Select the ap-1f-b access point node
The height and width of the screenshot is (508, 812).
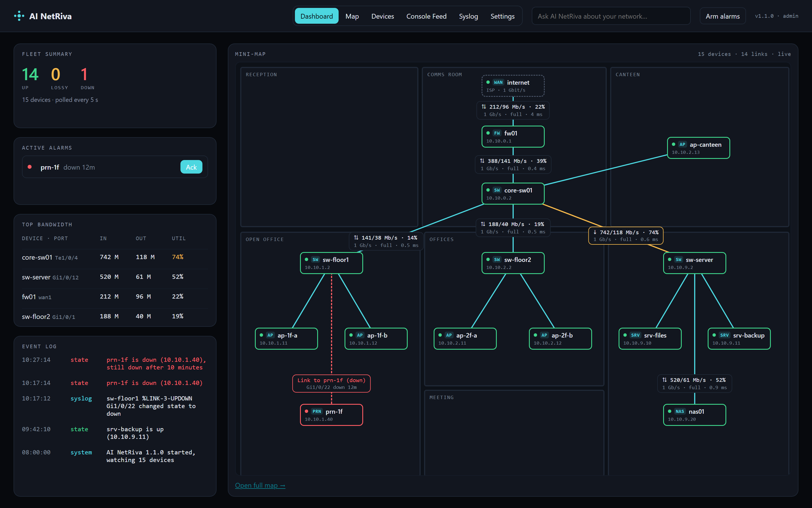[376, 339]
